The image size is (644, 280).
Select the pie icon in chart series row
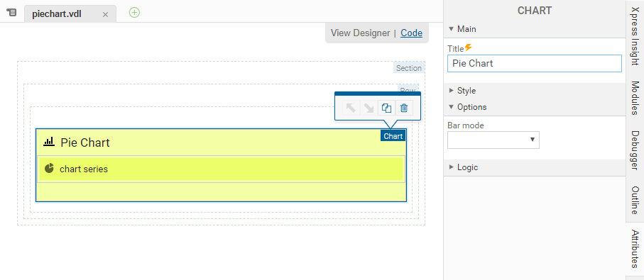[49, 169]
